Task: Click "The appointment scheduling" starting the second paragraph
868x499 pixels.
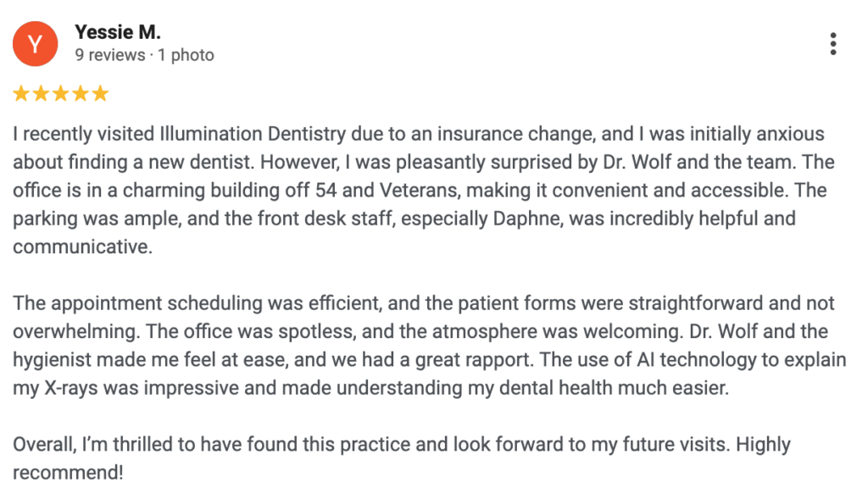Action: [119, 303]
